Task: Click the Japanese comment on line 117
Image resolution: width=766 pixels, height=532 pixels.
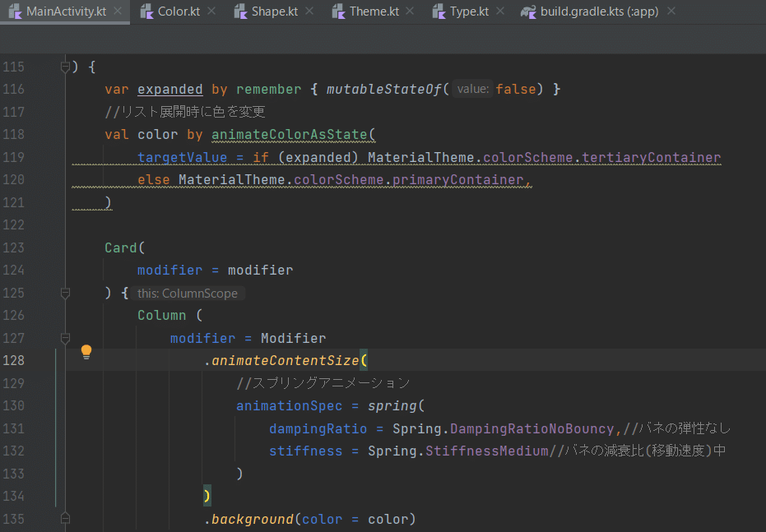Action: [185, 112]
